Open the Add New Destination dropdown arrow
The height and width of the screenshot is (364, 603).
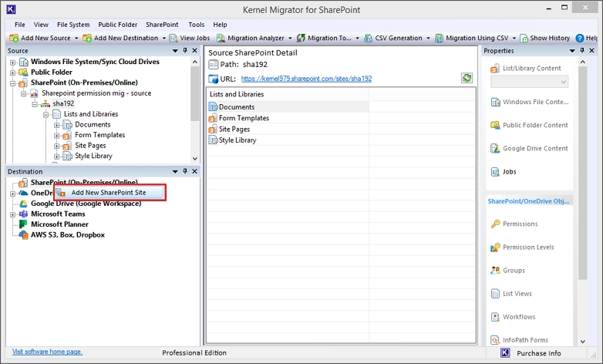(164, 38)
